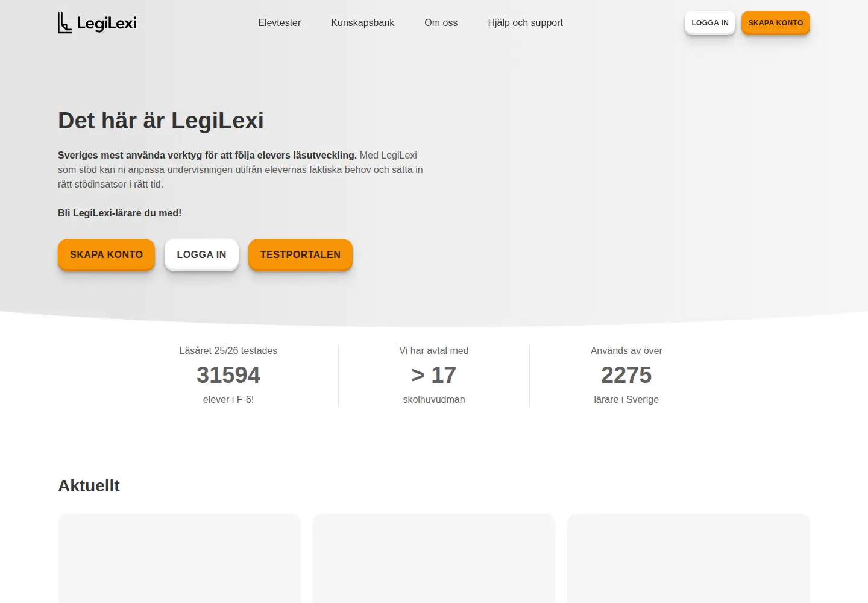Open the TESTPORTALEN button

pyautogui.click(x=300, y=254)
